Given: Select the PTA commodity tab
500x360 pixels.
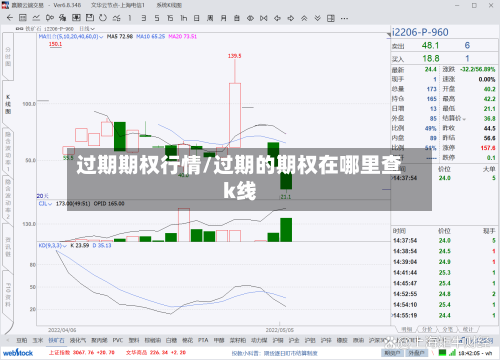Looking at the screenshot, I should point(203,340).
